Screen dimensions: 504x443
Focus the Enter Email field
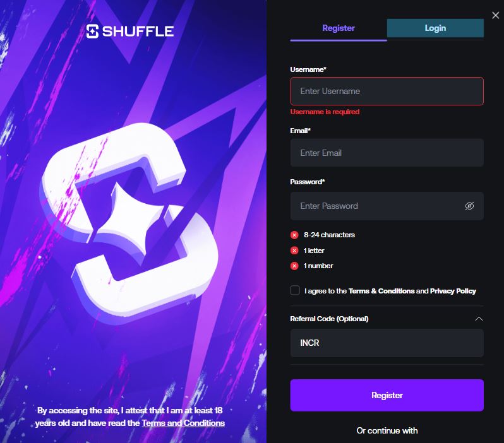pyautogui.click(x=387, y=153)
